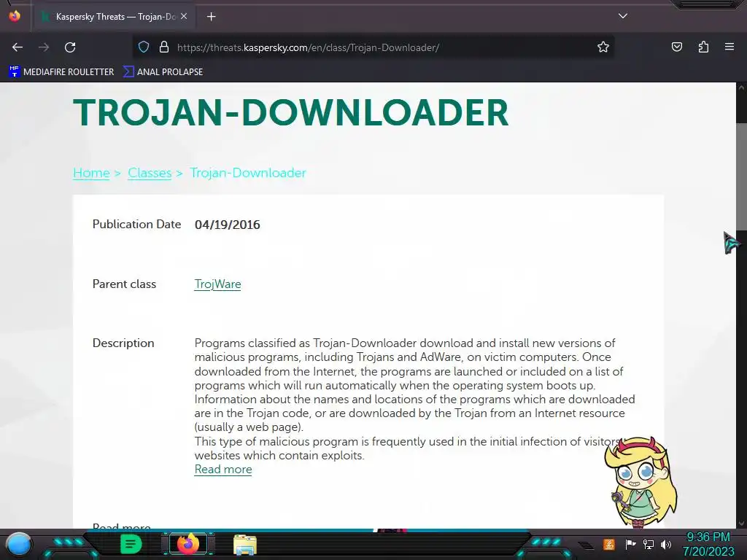Open the MEDIAFIRE ROULETTER bookmark
The width and height of the screenshot is (747, 560).
61,72
